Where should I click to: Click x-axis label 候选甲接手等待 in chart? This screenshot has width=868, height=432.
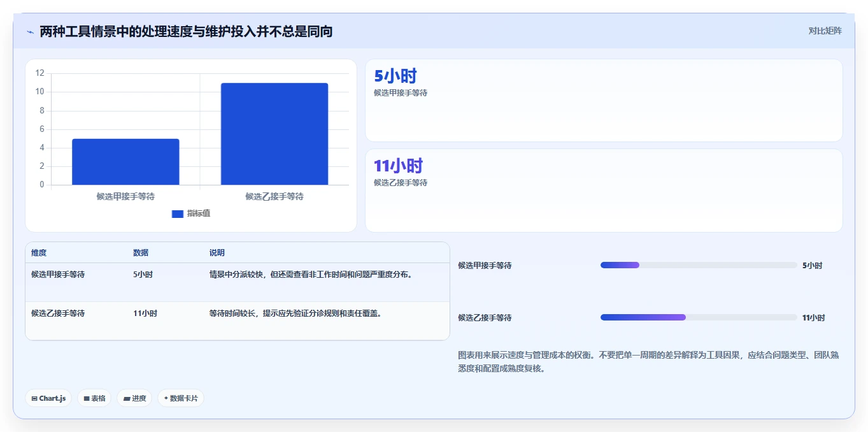tap(125, 196)
